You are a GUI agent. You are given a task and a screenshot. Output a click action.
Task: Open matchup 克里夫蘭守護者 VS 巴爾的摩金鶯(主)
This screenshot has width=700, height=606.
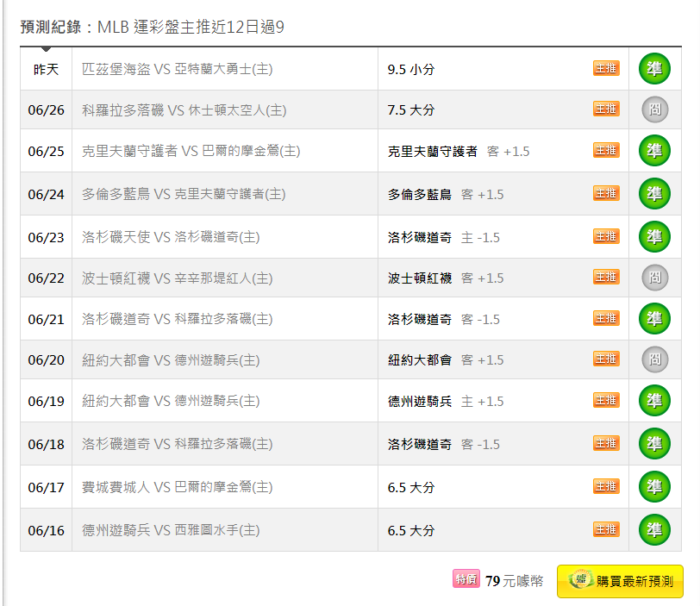[191, 151]
